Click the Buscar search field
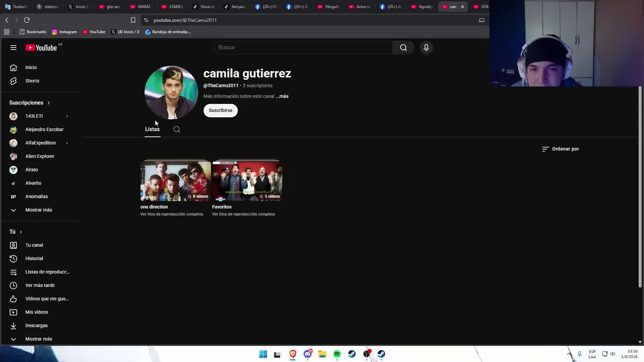Image resolution: width=644 pixels, height=362 pixels. 303,47
